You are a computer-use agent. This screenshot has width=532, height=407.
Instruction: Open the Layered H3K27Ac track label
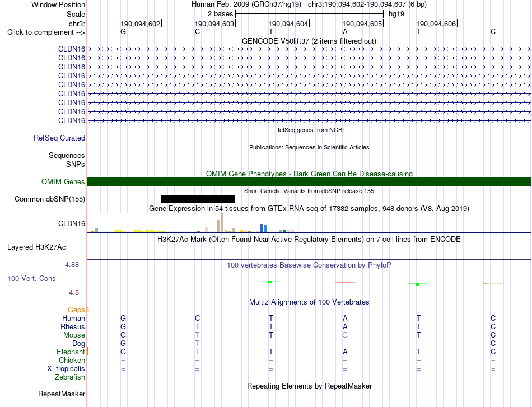coord(36,247)
